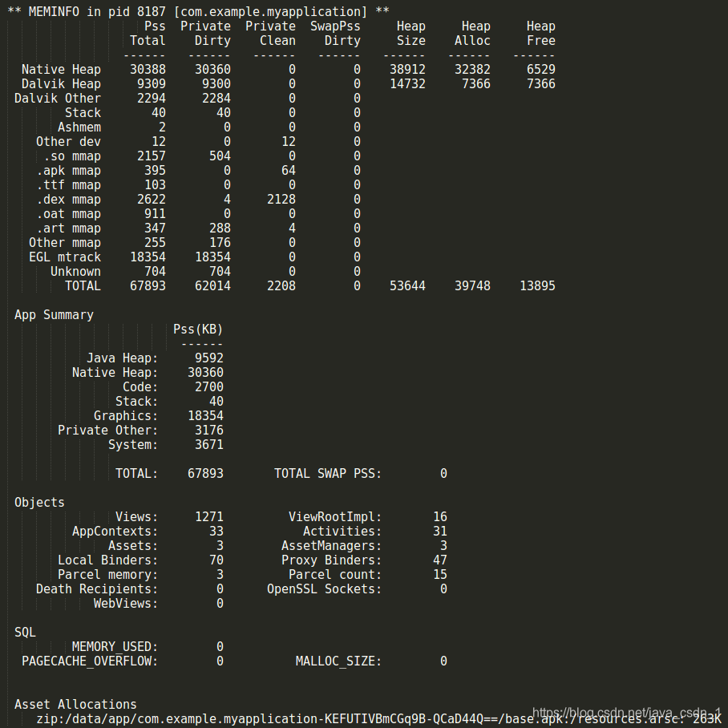Select the 'PAGECACHE_OVERFLOW:' label
The height and width of the screenshot is (728, 728).
pos(90,661)
